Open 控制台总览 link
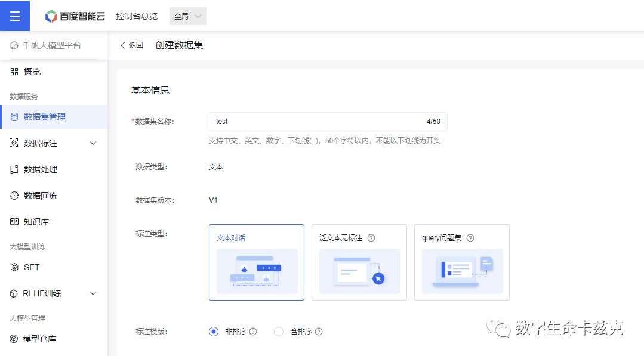 [137, 17]
